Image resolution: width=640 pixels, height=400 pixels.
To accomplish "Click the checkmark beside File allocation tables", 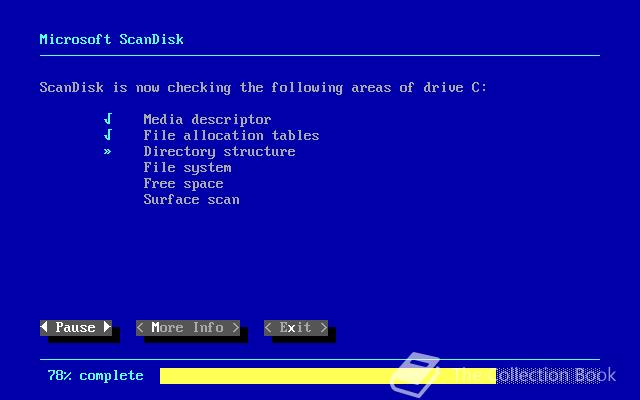I will [x=108, y=135].
